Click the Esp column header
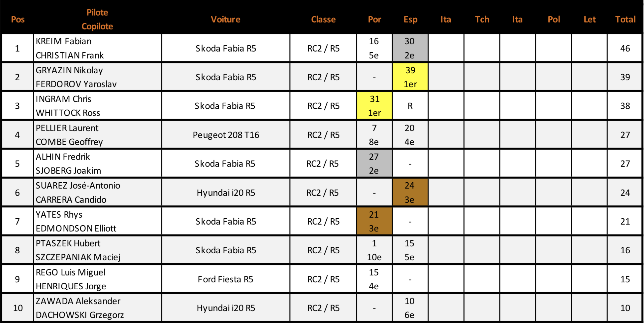The width and height of the screenshot is (644, 323). point(410,19)
